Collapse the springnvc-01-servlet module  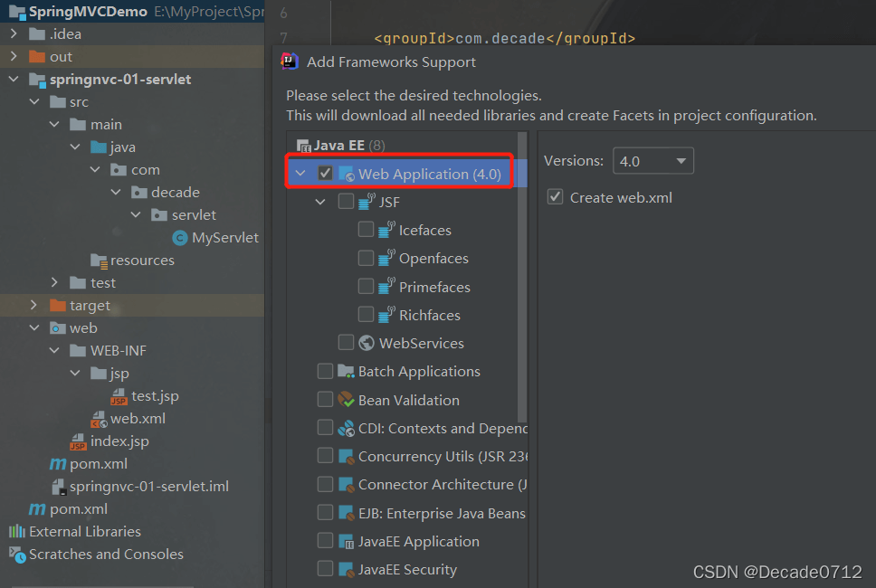[x=14, y=80]
